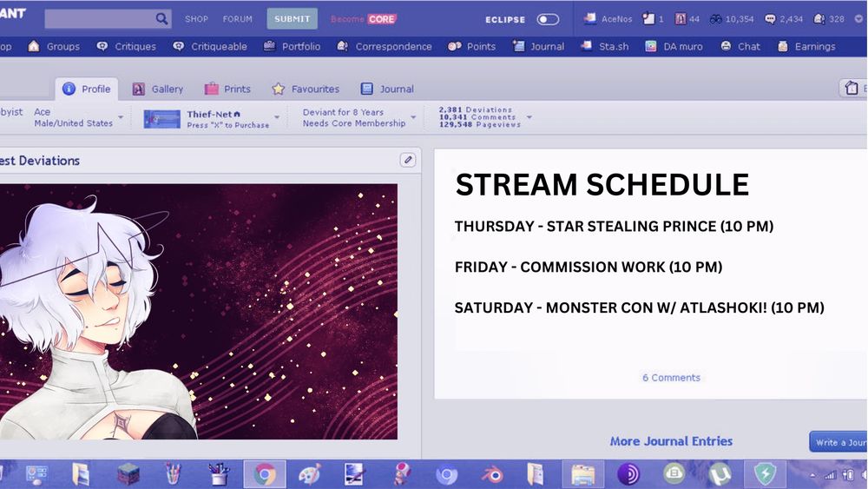Image resolution: width=868 pixels, height=489 pixels.
Task: Expand the top-right round dropdown arrow
Action: (858, 19)
